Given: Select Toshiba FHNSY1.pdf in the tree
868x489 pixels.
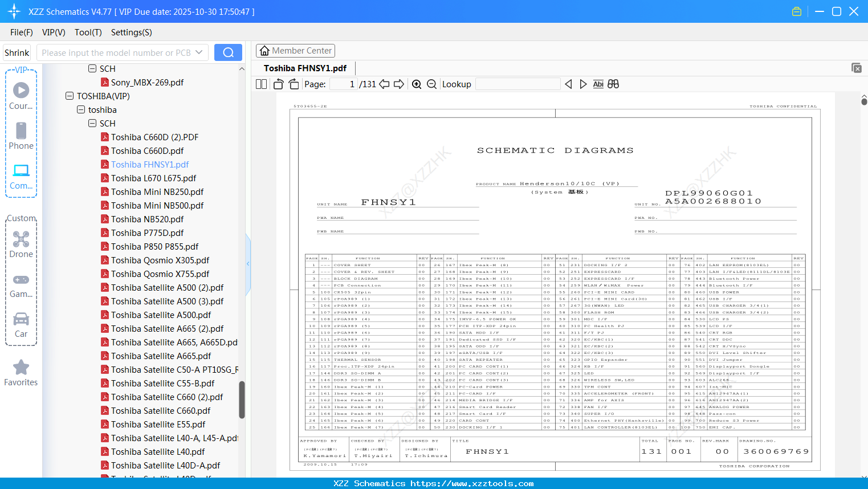Looking at the screenshot, I should (150, 164).
